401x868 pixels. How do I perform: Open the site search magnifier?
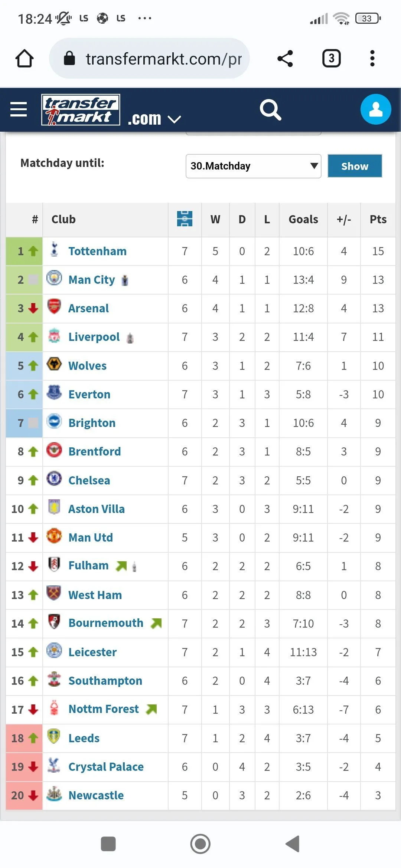pos(270,110)
